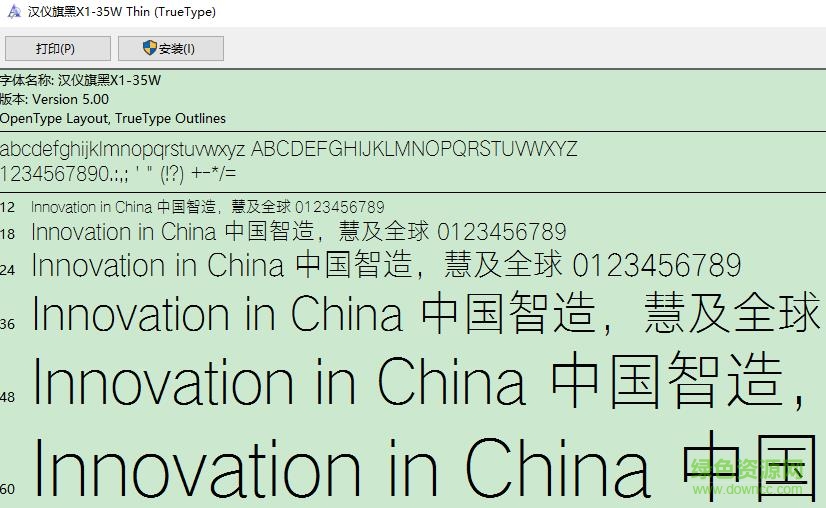The image size is (826, 508).
Task: Click the 60-point Innovation in China sample
Action: point(426,465)
